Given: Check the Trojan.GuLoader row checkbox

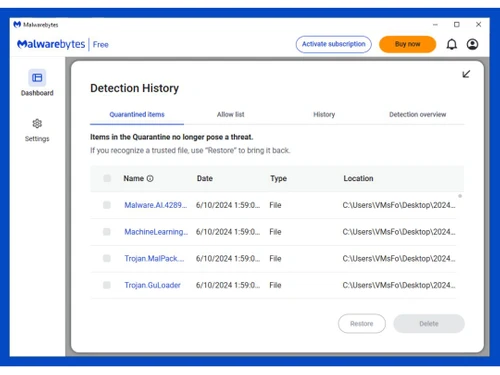Looking at the screenshot, I should tap(107, 285).
